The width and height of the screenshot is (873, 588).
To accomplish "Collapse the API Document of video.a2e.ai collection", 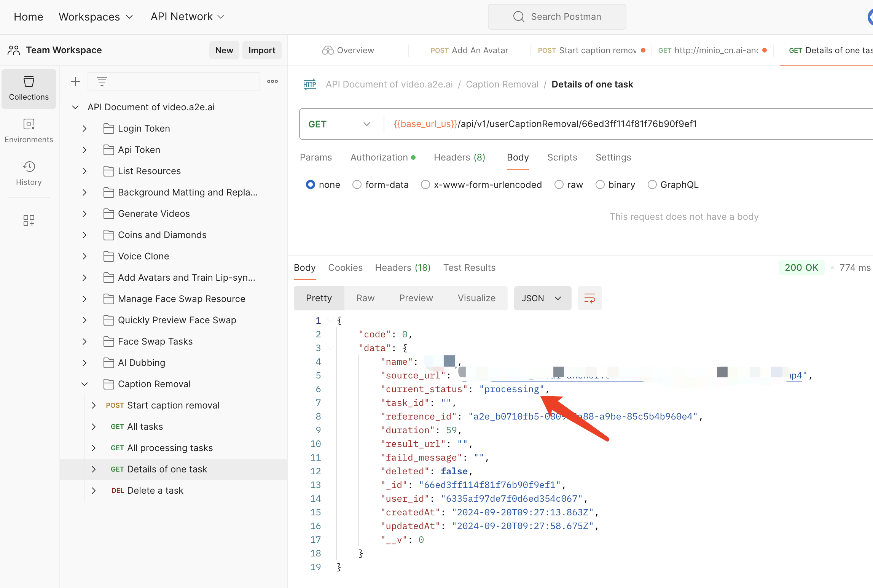I will coord(75,107).
